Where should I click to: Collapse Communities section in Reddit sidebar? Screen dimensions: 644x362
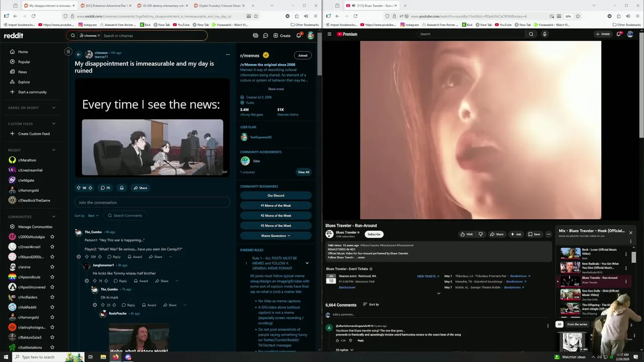click(54, 217)
